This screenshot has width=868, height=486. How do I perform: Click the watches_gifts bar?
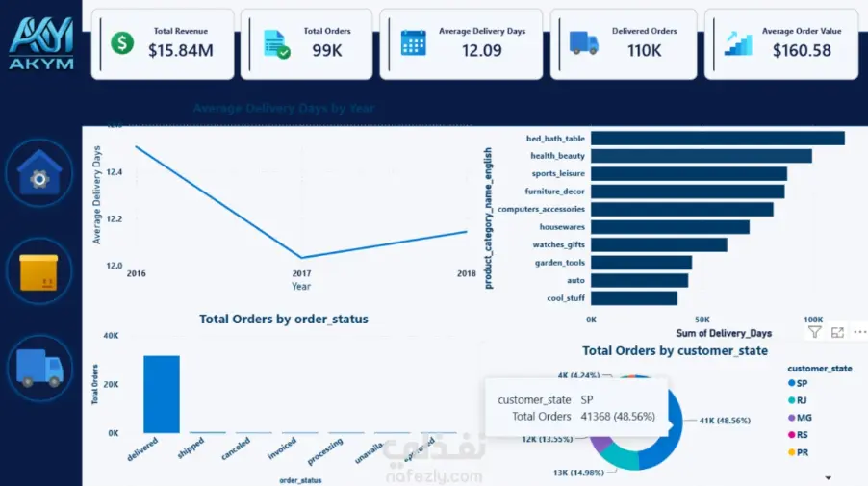click(659, 244)
